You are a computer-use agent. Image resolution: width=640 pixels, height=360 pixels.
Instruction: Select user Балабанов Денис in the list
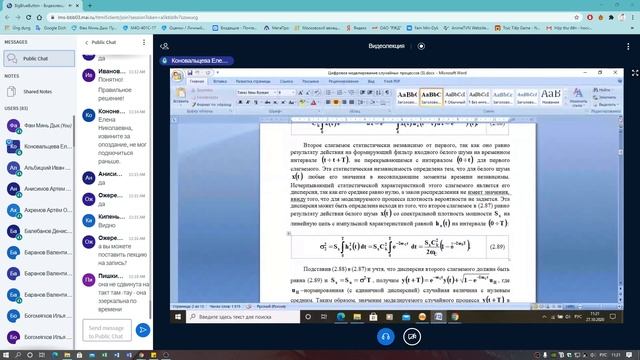coord(39,231)
